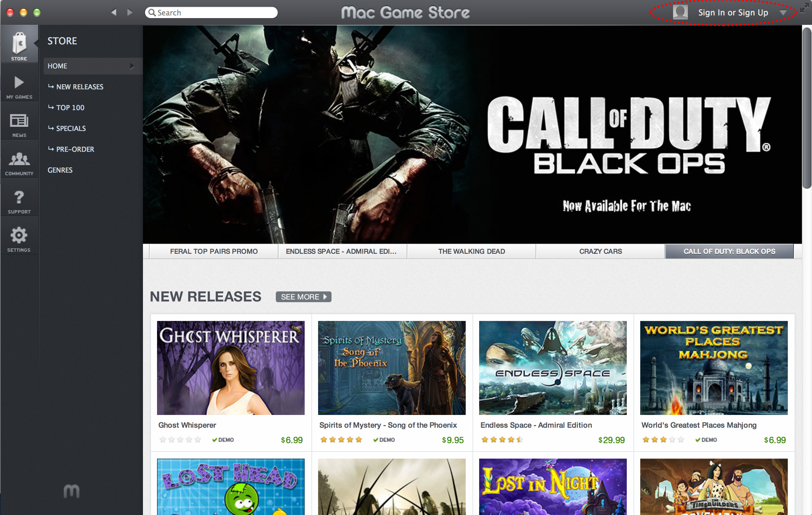Open the Store section icon
Screen dimensions: 812x515
click(x=19, y=44)
